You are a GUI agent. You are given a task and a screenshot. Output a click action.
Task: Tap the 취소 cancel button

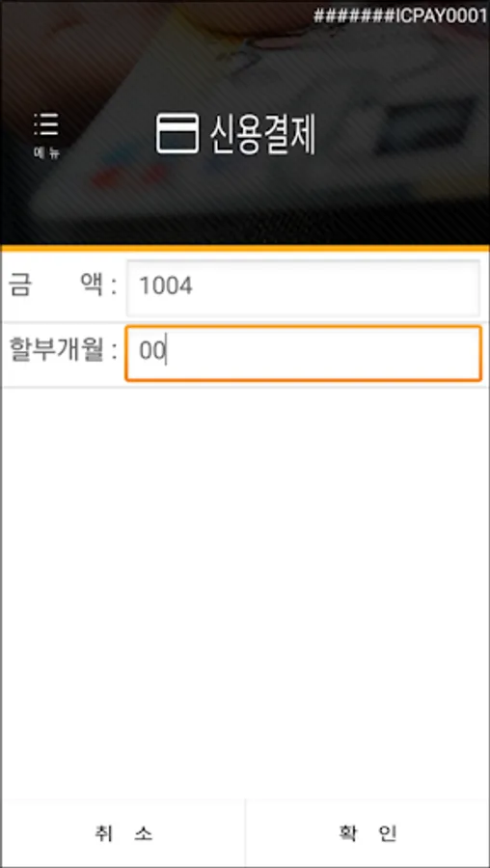coord(122,832)
